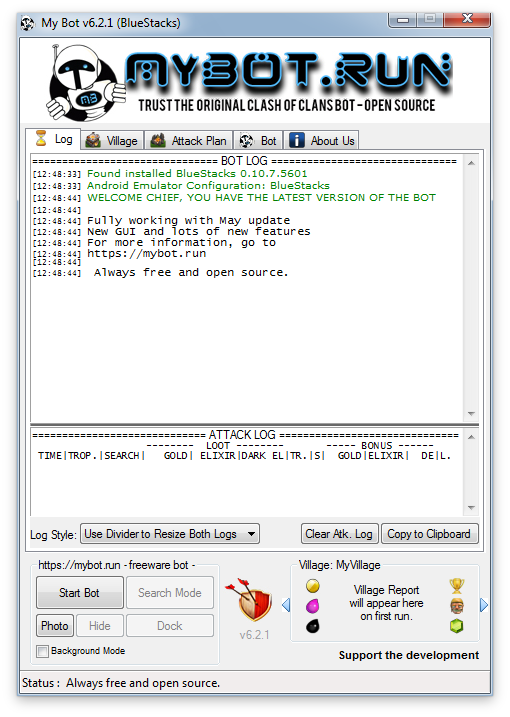The width and height of the screenshot is (510, 717).
Task: Minimize the My Bot window
Action: 403,20
